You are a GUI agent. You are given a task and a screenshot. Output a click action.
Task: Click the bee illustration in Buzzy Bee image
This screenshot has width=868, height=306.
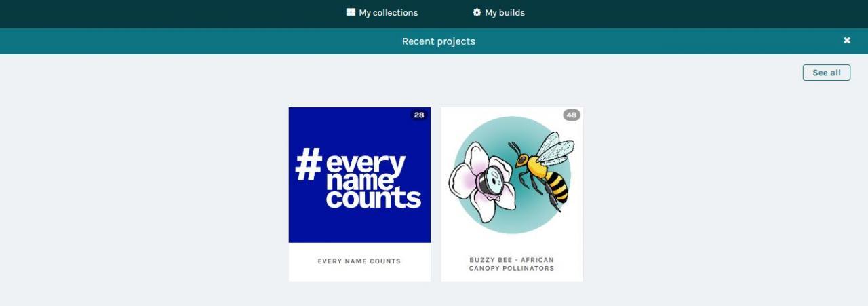(542, 170)
